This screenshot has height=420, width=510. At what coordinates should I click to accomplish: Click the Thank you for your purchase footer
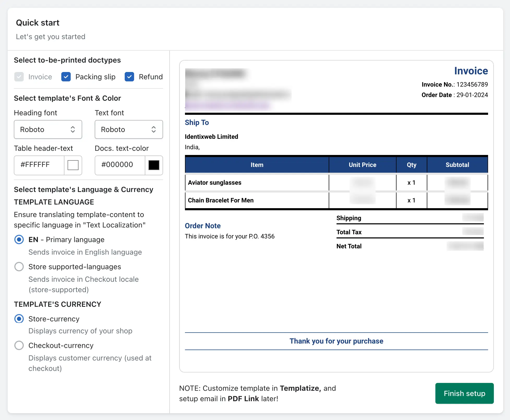[336, 341]
